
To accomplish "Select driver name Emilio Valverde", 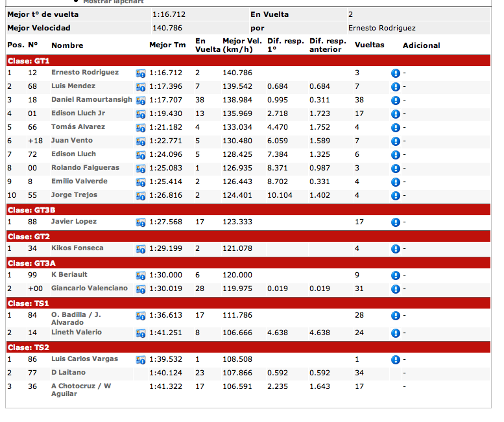I will [79, 182].
